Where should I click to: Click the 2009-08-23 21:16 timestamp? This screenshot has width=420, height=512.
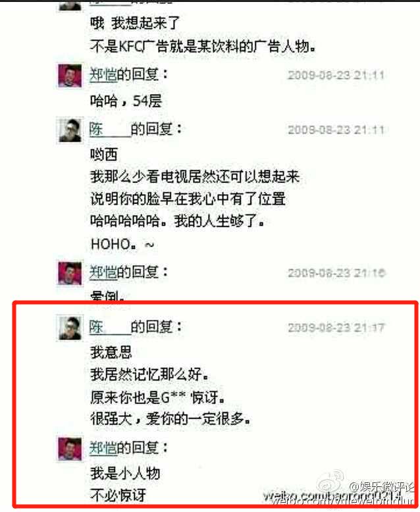[x=336, y=273]
